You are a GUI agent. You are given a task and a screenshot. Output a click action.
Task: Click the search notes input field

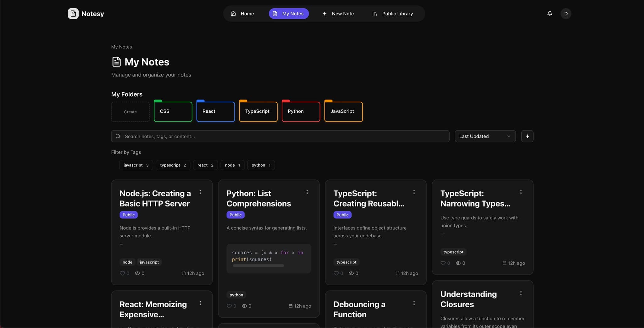click(280, 136)
